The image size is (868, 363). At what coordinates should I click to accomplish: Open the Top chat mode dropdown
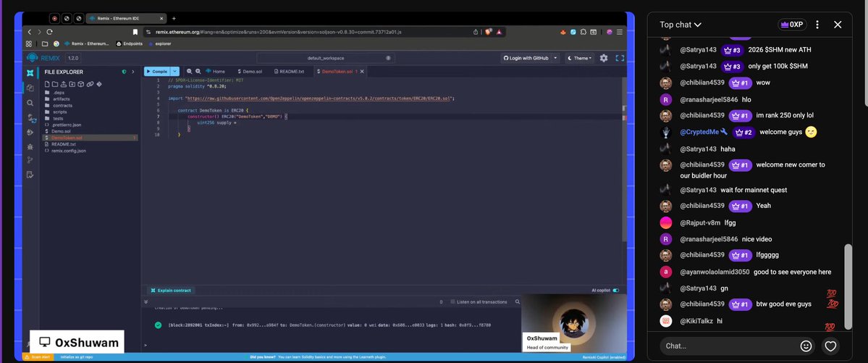click(681, 25)
